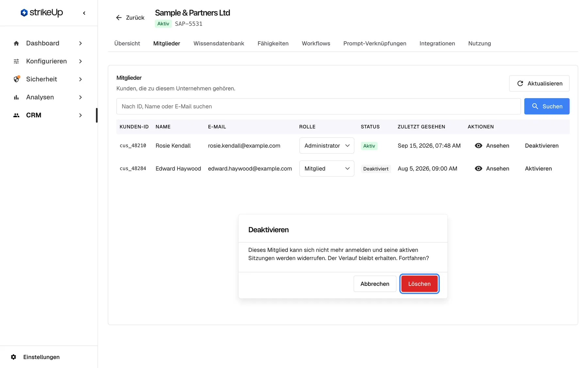Cancel the dialog with Abbrechen

click(x=375, y=284)
